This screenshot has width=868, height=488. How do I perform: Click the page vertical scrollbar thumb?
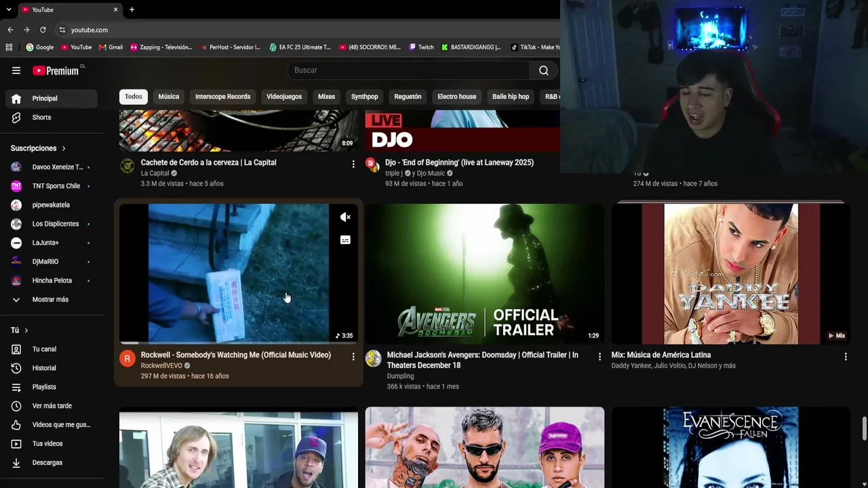(x=864, y=428)
